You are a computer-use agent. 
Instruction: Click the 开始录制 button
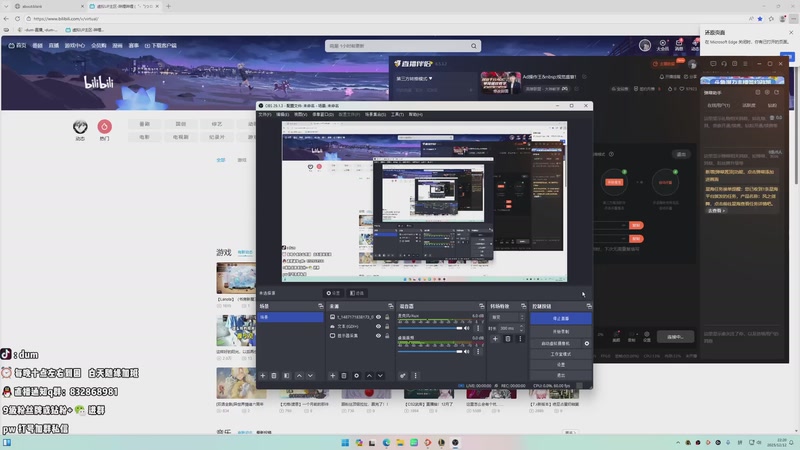pyautogui.click(x=561, y=330)
